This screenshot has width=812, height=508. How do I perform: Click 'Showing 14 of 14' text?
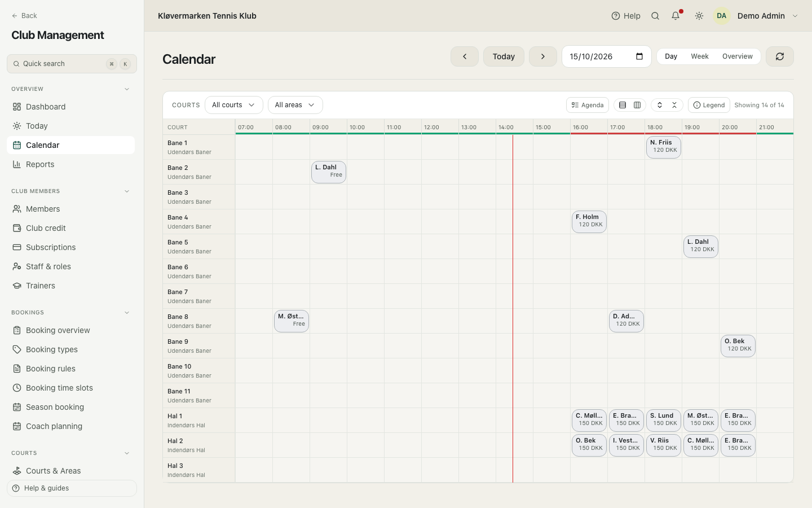(x=759, y=105)
